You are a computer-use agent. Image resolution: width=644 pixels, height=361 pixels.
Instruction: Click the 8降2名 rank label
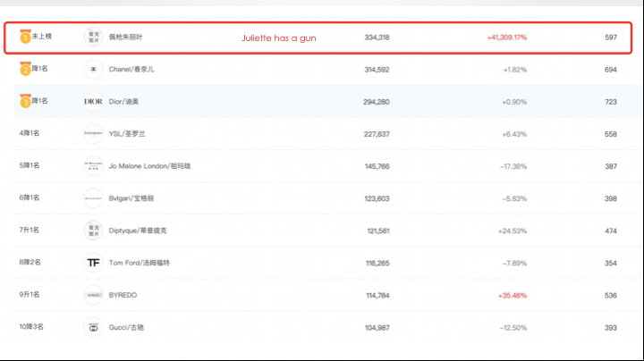click(30, 262)
